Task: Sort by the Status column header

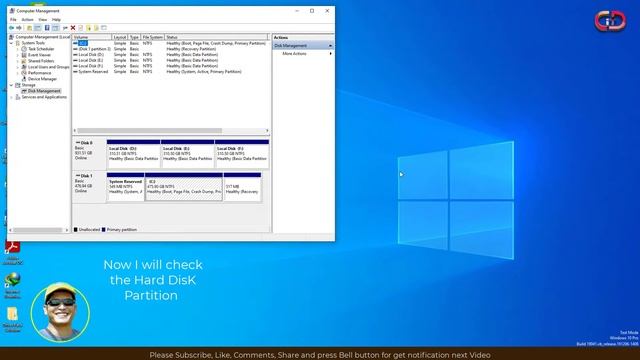Action: click(216, 37)
